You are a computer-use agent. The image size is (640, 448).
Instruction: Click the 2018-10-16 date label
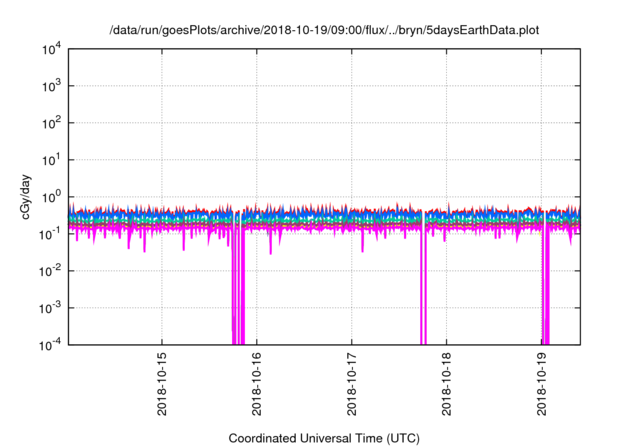[257, 384]
